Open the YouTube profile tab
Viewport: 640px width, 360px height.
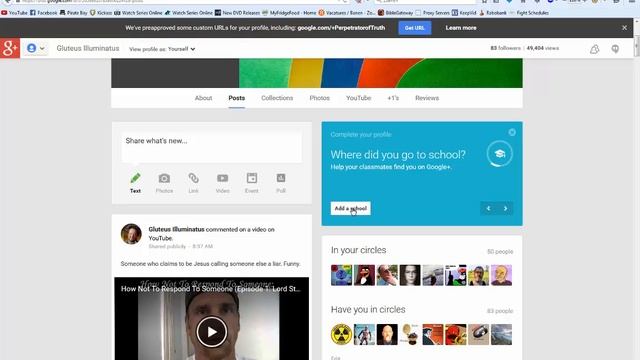[358, 98]
